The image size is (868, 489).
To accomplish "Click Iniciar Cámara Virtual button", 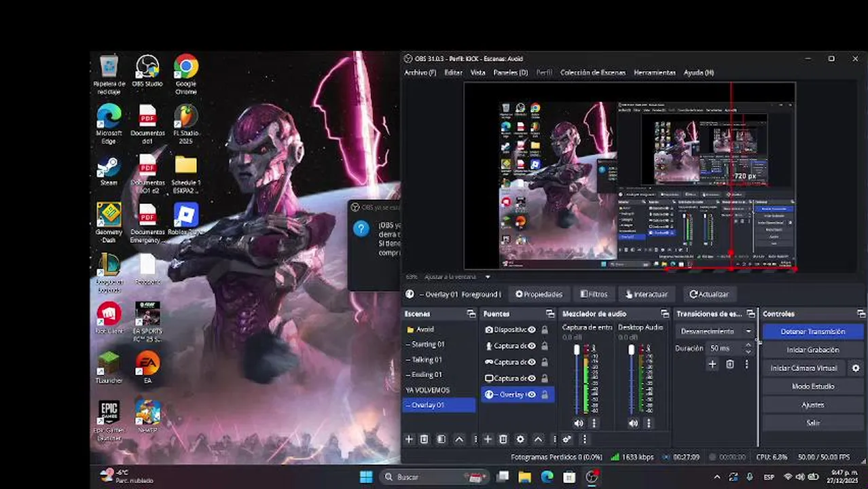I will (803, 368).
